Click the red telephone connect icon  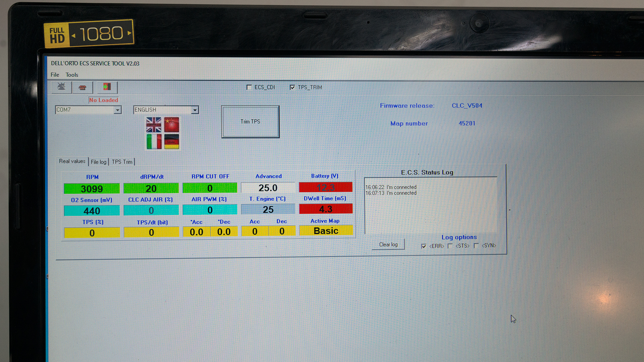coord(83,87)
